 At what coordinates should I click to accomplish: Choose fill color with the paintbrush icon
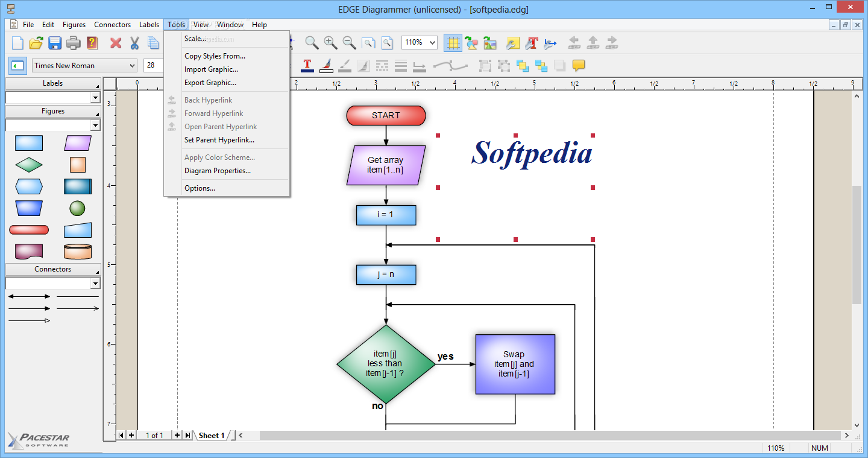click(x=326, y=65)
